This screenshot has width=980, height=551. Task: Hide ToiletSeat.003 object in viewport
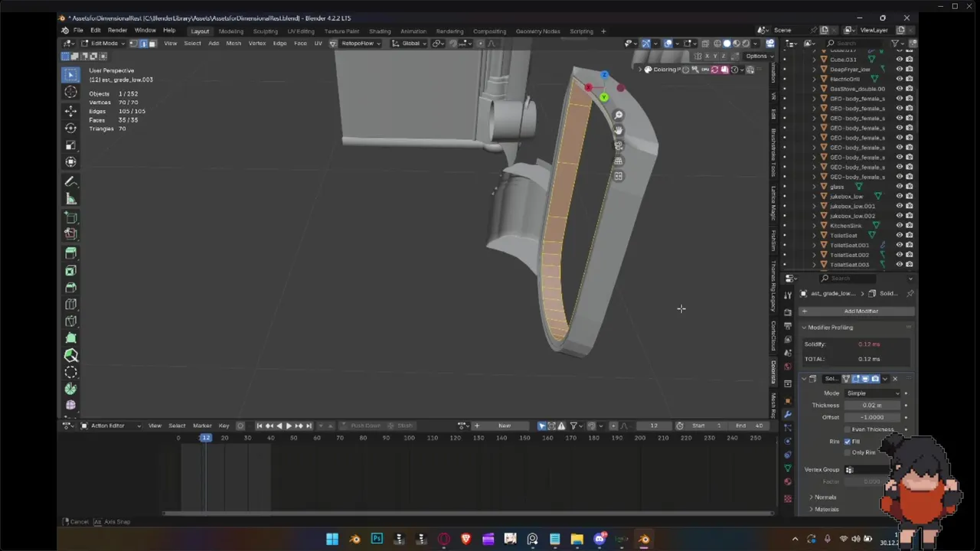(900, 265)
